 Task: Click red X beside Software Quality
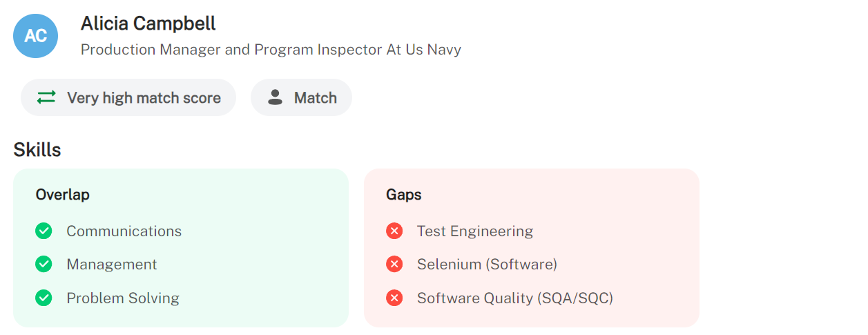(394, 298)
